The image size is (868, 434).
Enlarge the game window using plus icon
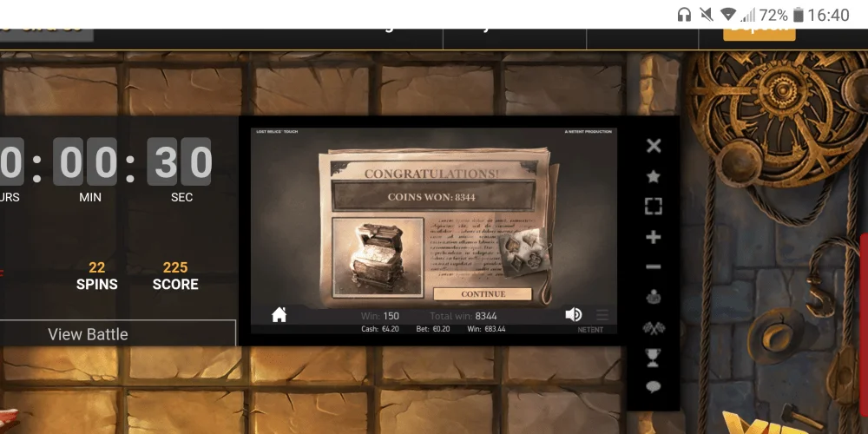[x=654, y=237]
